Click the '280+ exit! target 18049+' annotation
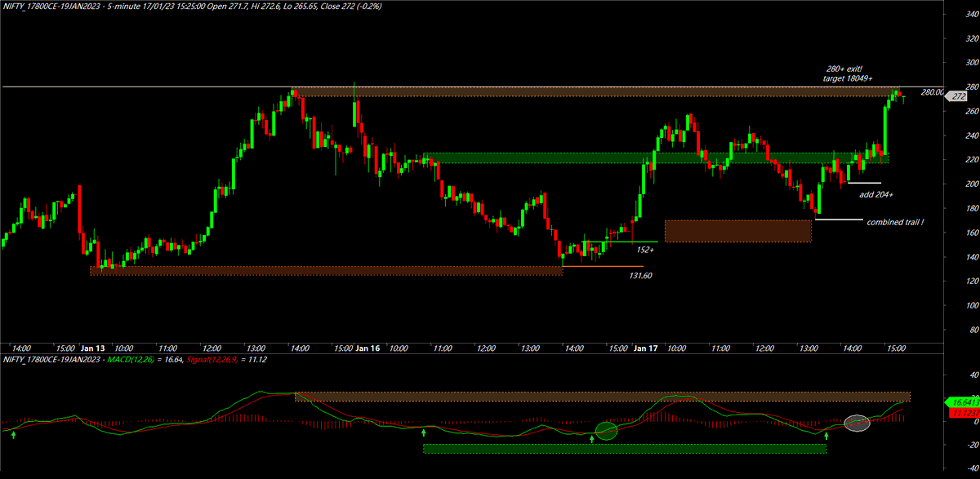The image size is (980, 479). click(x=848, y=73)
